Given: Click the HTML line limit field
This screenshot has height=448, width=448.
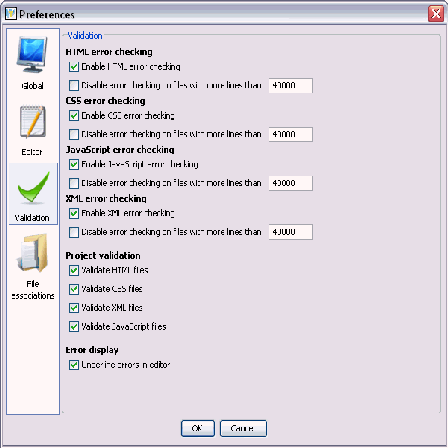Looking at the screenshot, I should point(291,86).
